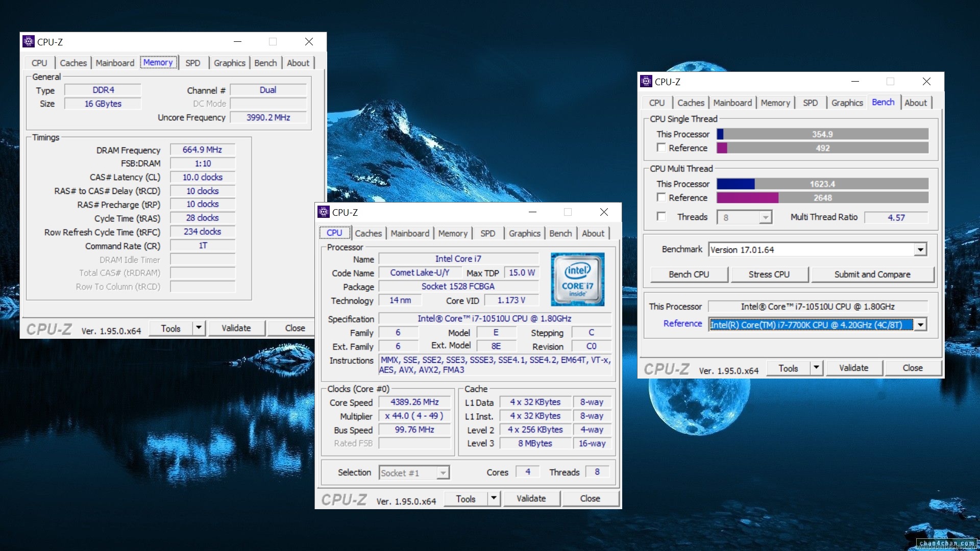Screen dimensions: 980x551
Task: Open the Caches tab in CPU window
Action: pos(368,233)
